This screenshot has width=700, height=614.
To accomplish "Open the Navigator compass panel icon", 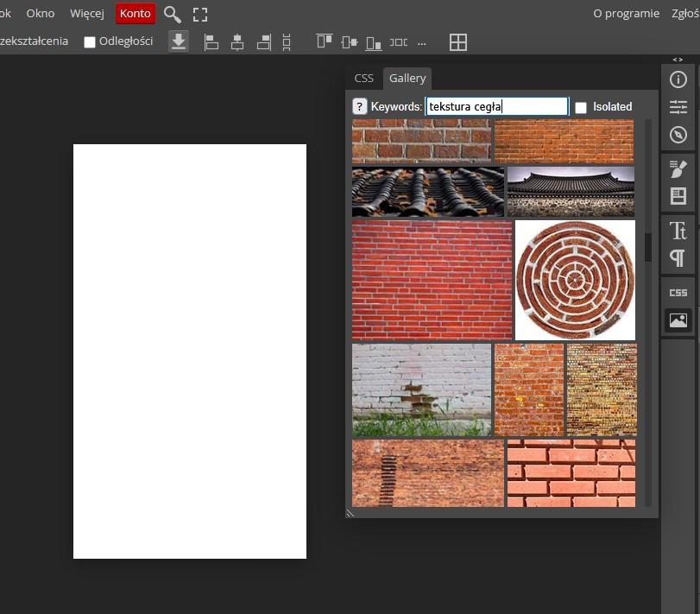I will pos(678,136).
